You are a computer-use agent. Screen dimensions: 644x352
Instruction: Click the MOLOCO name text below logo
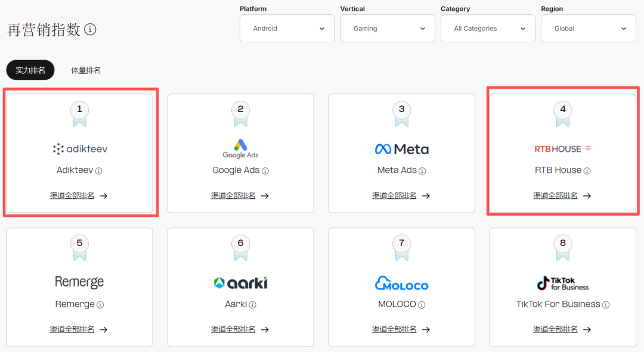[x=397, y=304]
